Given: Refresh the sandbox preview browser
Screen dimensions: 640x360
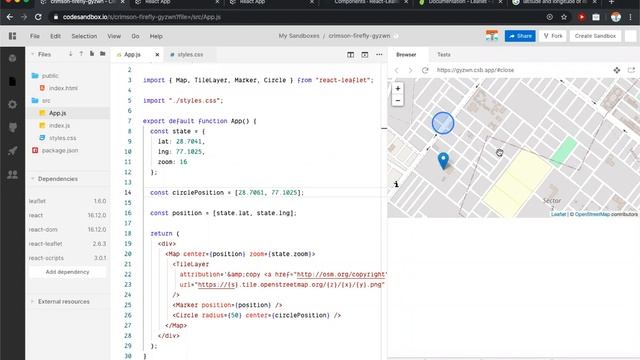Looking at the screenshot, I should point(425,70).
